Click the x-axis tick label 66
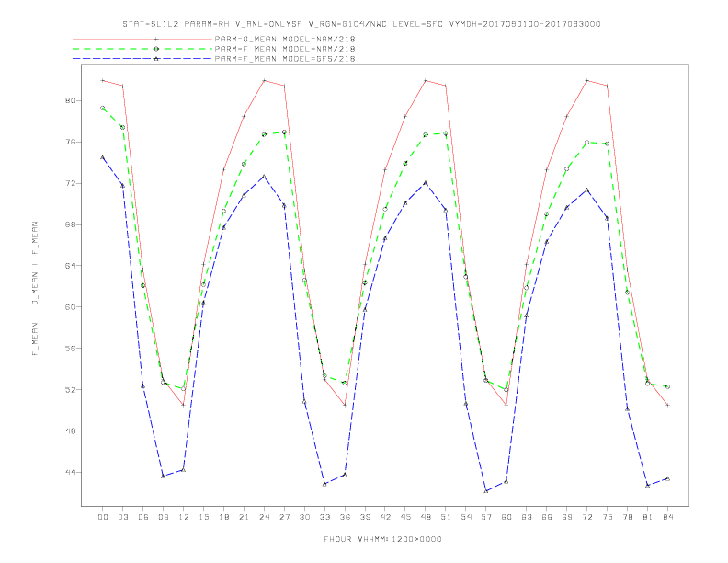The width and height of the screenshot is (728, 563). coord(547,517)
